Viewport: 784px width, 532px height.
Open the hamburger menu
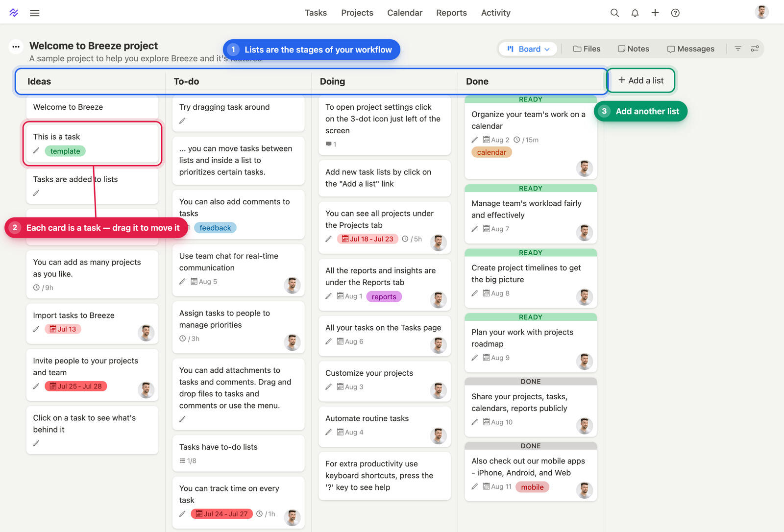(35, 13)
